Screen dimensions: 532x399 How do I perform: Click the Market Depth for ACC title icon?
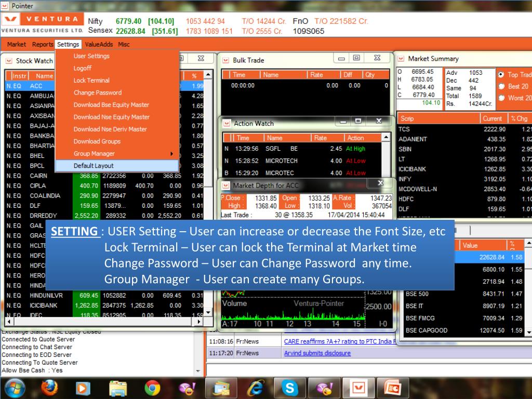tap(225, 185)
